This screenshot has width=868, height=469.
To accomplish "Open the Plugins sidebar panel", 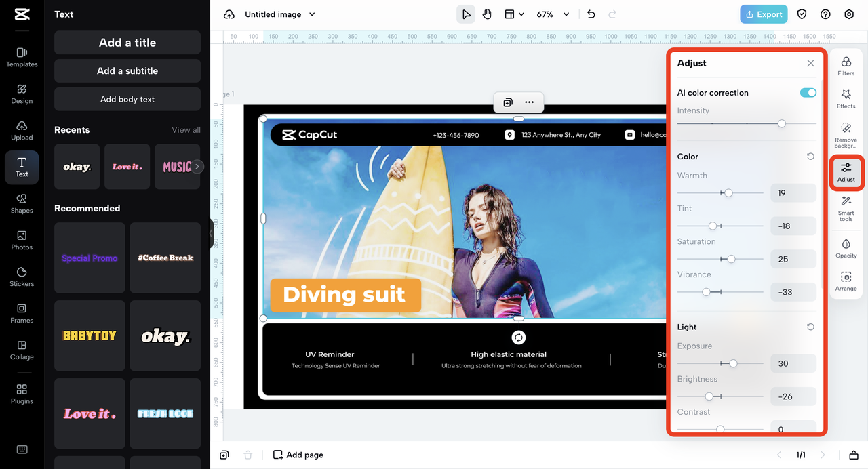I will pyautogui.click(x=22, y=394).
